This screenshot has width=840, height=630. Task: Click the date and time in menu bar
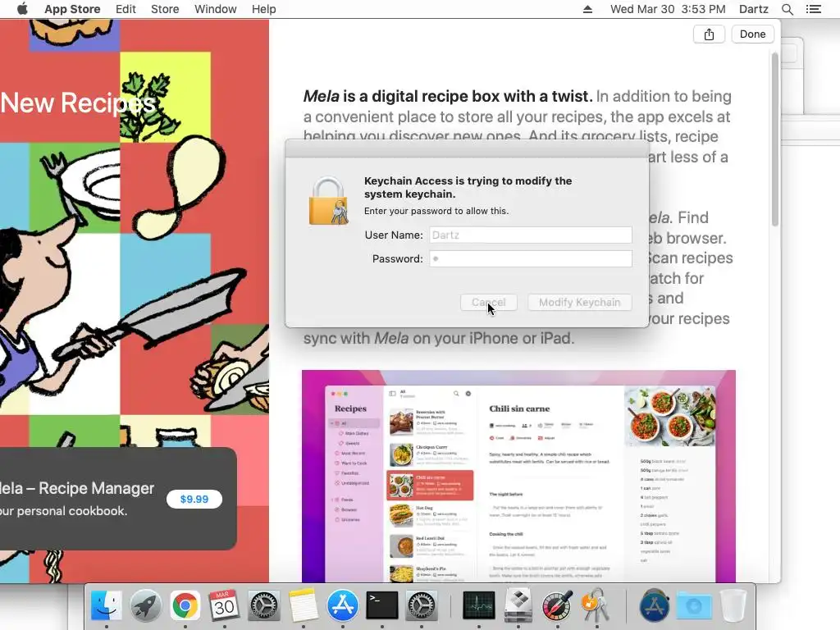668,9
